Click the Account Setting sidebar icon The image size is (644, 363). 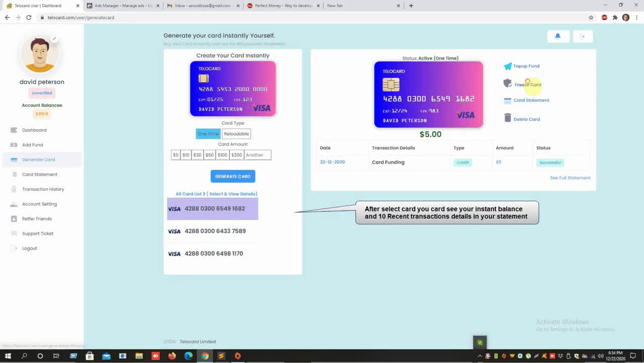(x=14, y=204)
